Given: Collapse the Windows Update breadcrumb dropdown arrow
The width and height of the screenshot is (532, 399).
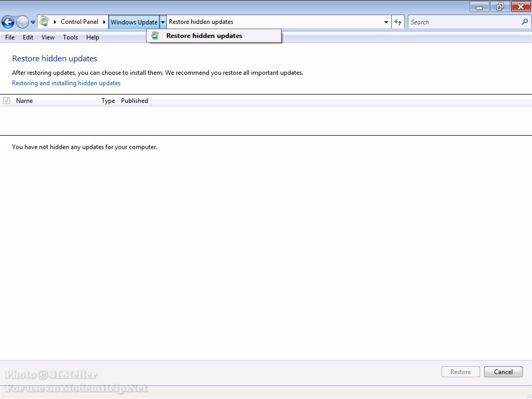Looking at the screenshot, I should pos(163,22).
